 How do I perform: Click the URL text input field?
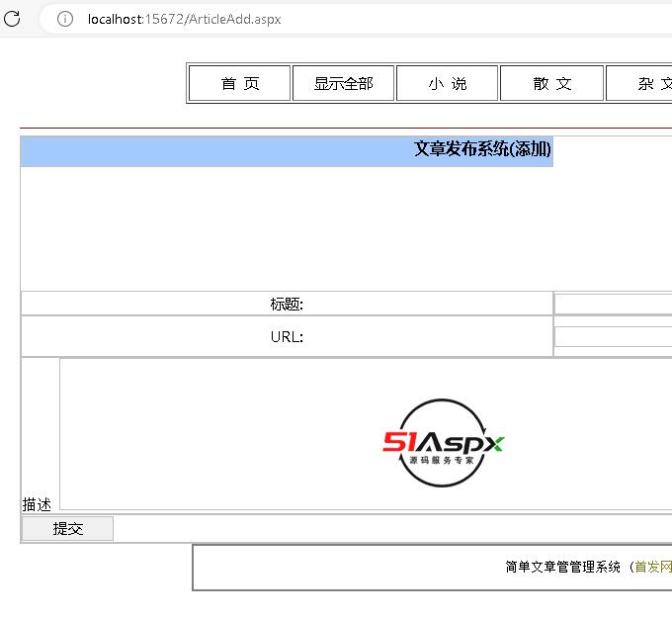[614, 337]
